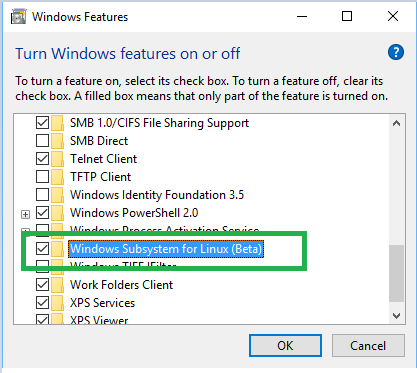Click the Windows Features title bar icon
417x373 pixels.
[x=18, y=17]
